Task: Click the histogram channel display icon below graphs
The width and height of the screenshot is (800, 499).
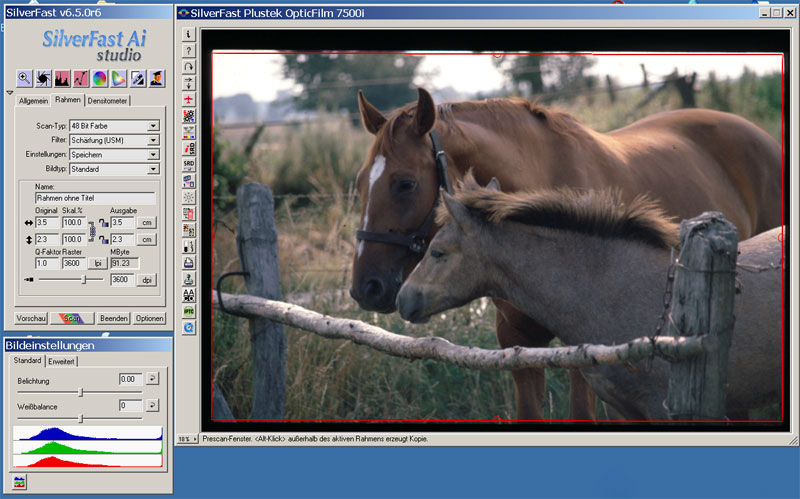Action: coord(20,481)
